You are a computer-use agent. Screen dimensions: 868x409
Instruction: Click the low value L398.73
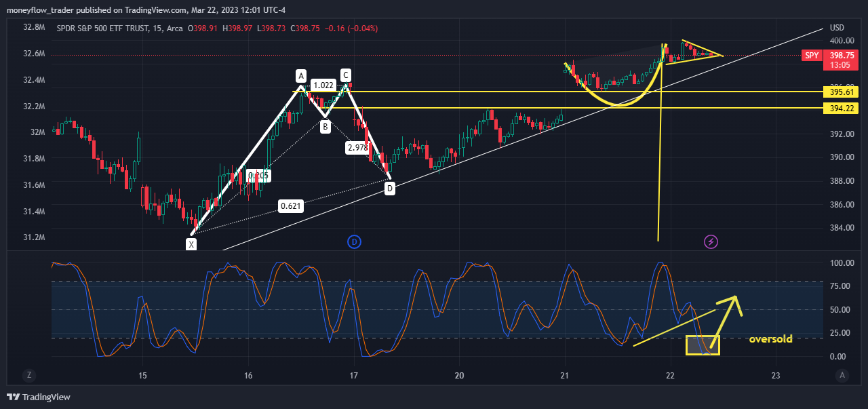271,28
